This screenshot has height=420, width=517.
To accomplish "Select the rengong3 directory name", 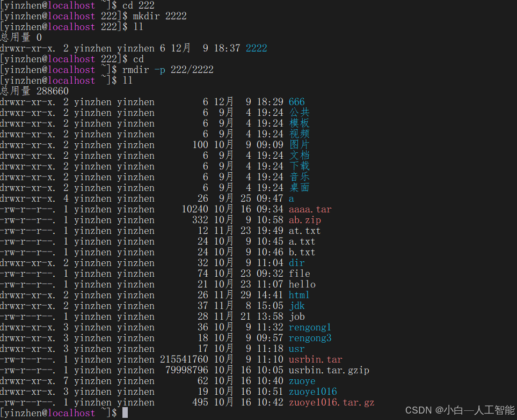I will point(310,338).
